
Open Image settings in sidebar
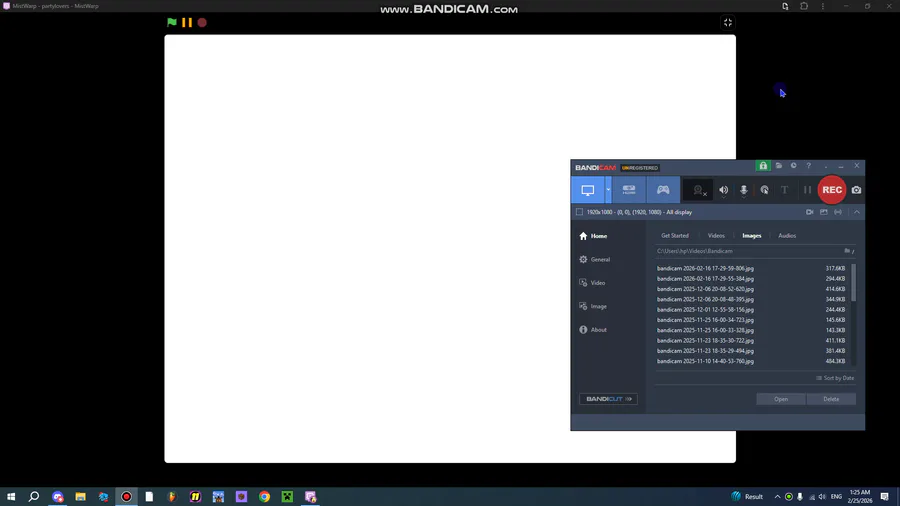(x=593, y=306)
